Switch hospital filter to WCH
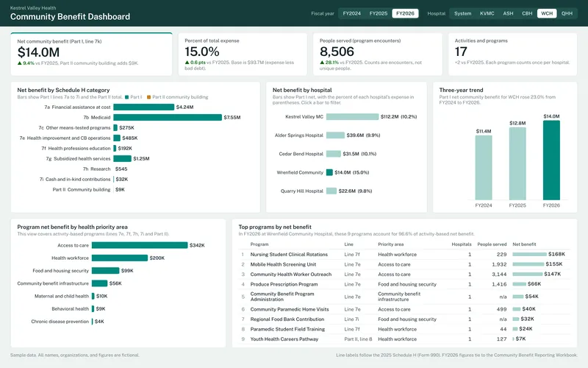The height and width of the screenshot is (368, 588). click(547, 13)
